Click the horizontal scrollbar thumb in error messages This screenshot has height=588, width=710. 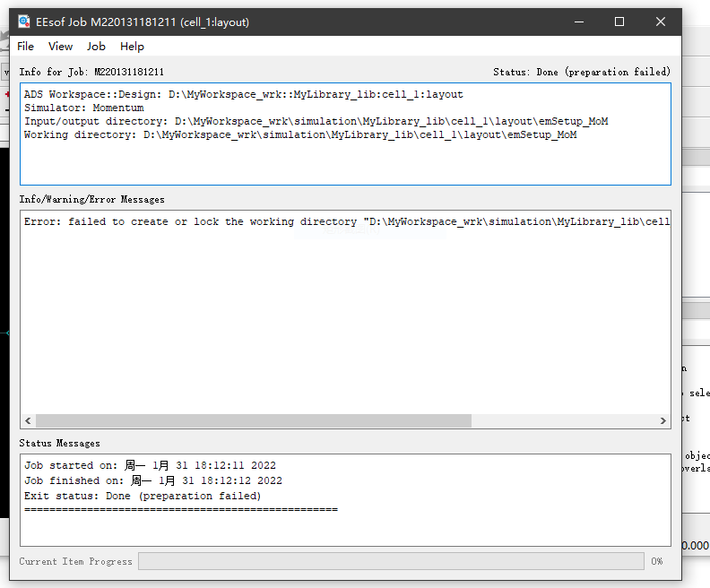coord(254,420)
